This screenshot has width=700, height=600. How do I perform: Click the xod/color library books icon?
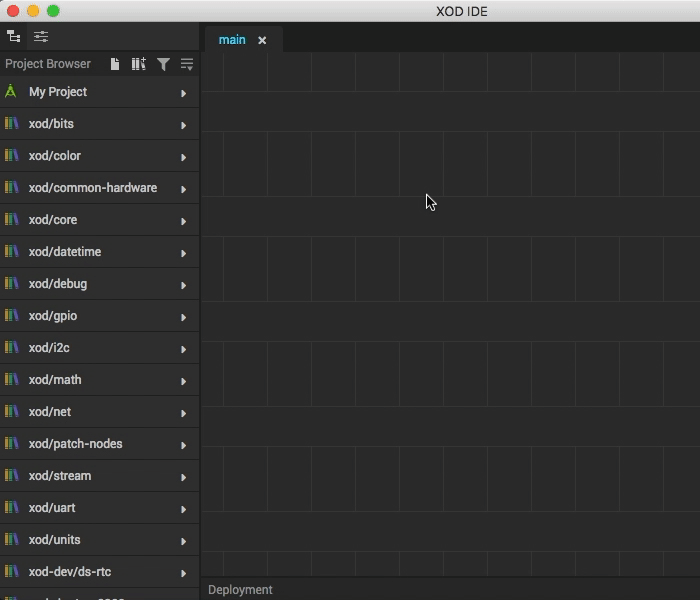[x=12, y=155]
